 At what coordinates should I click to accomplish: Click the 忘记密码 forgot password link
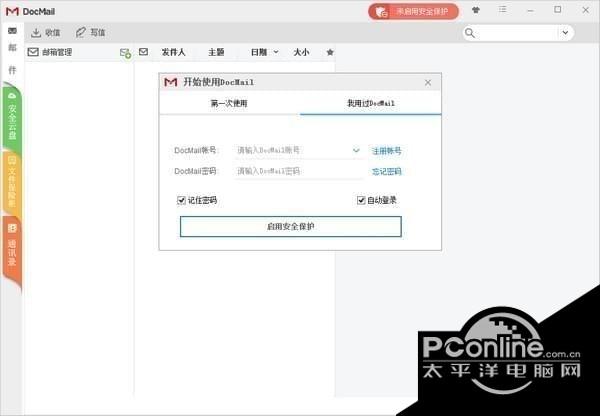386,171
